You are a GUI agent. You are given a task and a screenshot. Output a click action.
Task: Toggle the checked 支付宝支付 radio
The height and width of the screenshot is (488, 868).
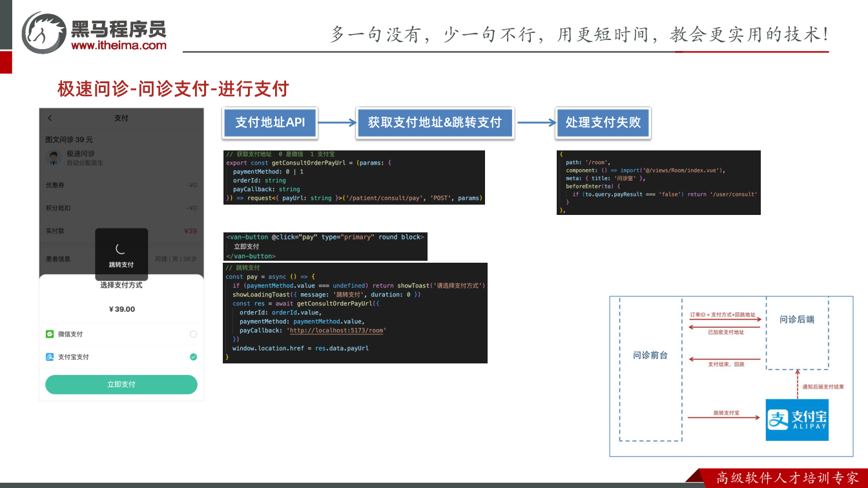click(x=193, y=357)
